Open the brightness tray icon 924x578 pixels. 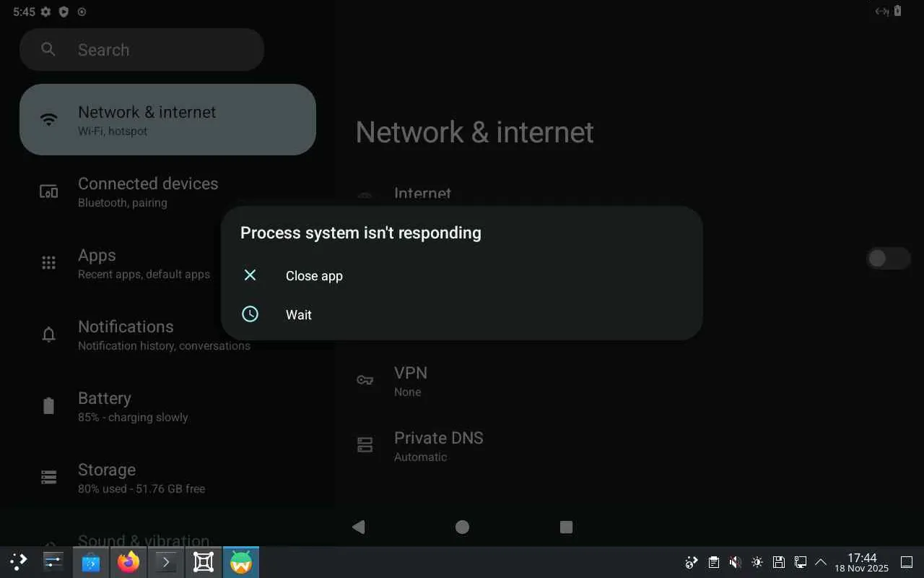pos(757,562)
